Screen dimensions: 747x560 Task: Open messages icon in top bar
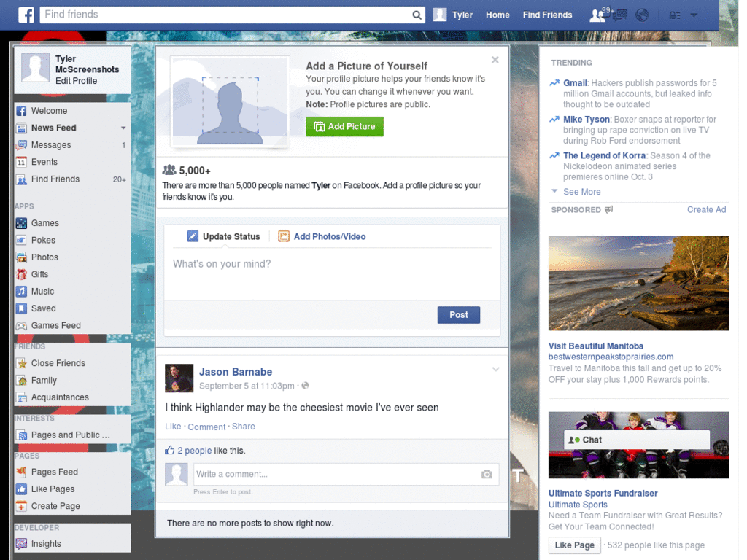click(x=619, y=15)
